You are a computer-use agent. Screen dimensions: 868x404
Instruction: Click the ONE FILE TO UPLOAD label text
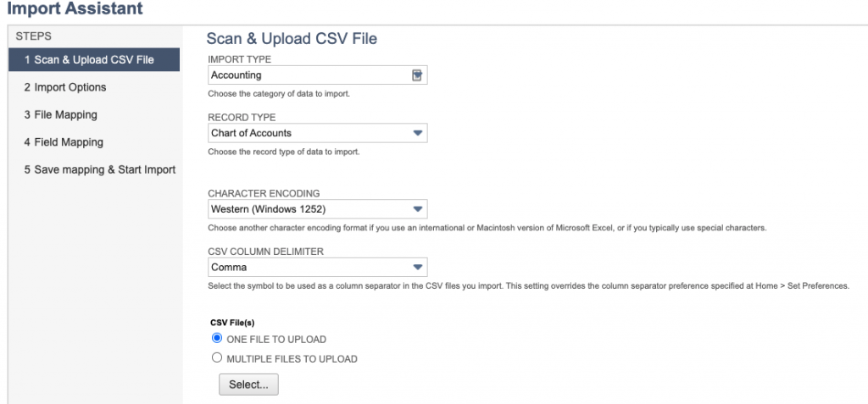(276, 340)
